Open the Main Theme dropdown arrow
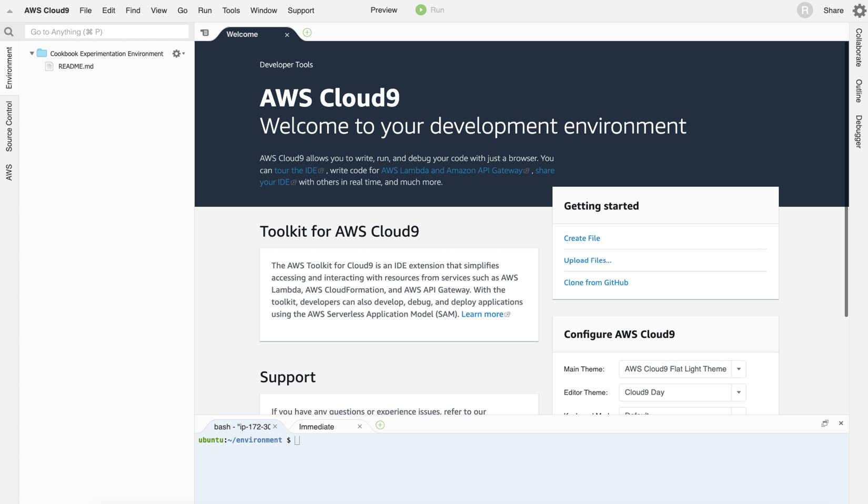This screenshot has width=868, height=504. click(x=739, y=369)
